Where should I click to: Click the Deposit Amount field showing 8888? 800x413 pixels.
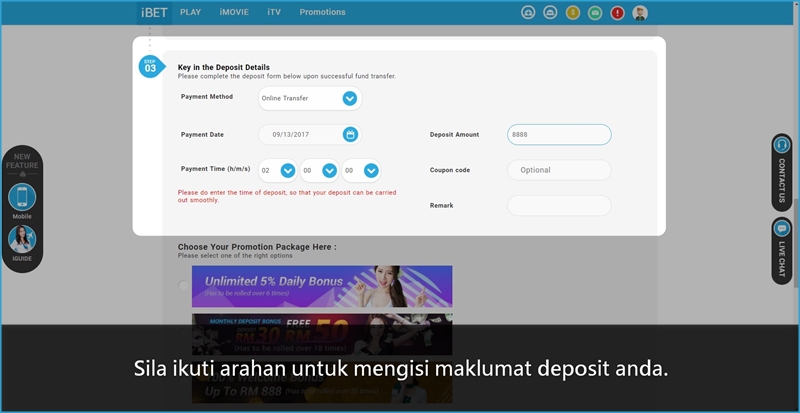[559, 135]
